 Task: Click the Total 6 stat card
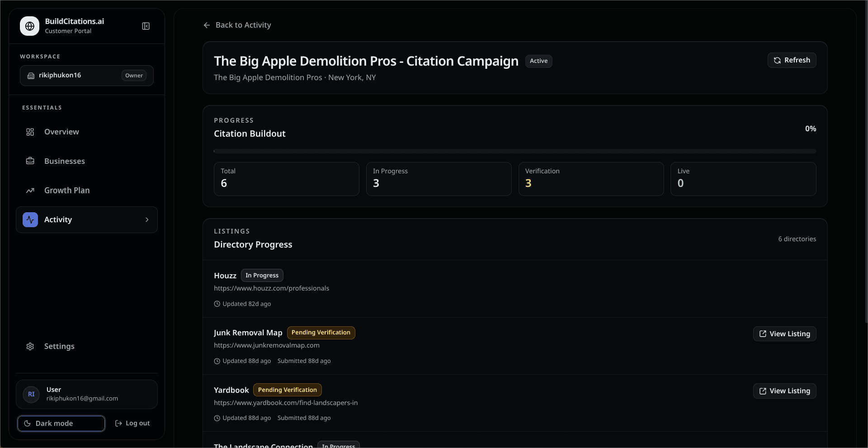point(287,179)
